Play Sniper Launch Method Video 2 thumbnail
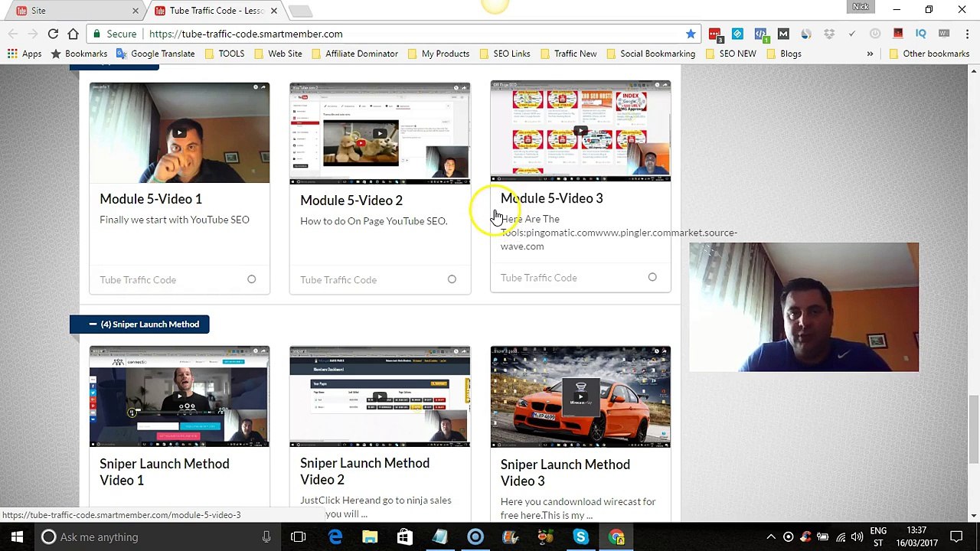This screenshot has width=980, height=551. 380,396
